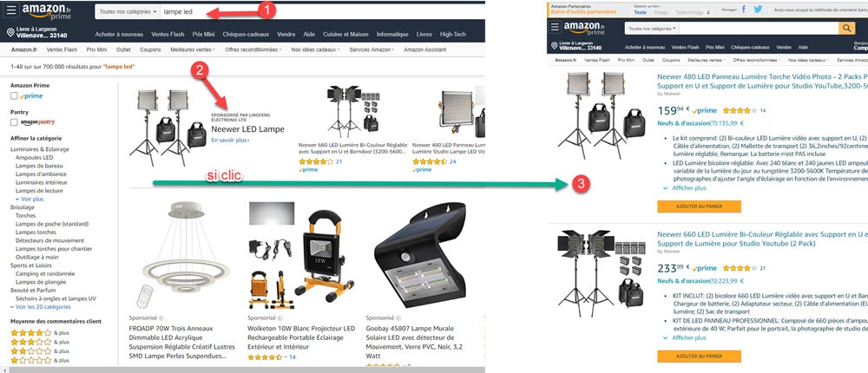Open hamburger menu on right Amazon page
Viewport: 868px width, 373px height.
coord(556,27)
